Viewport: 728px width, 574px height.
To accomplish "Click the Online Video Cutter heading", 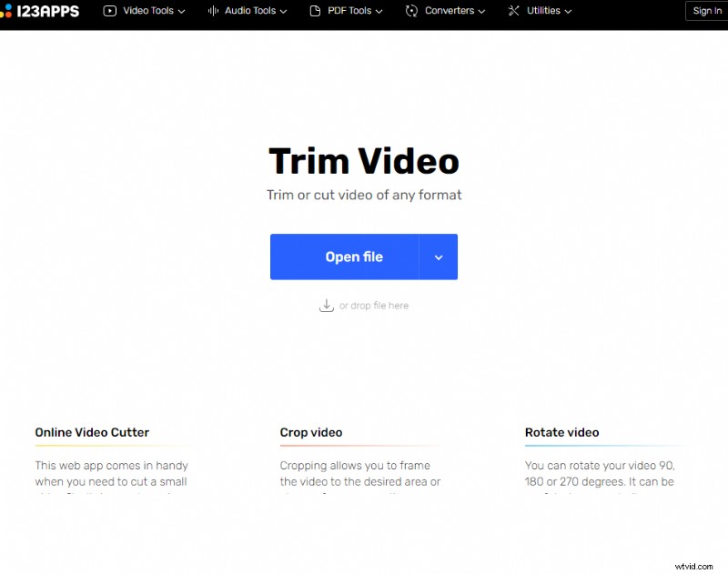I will (x=92, y=432).
